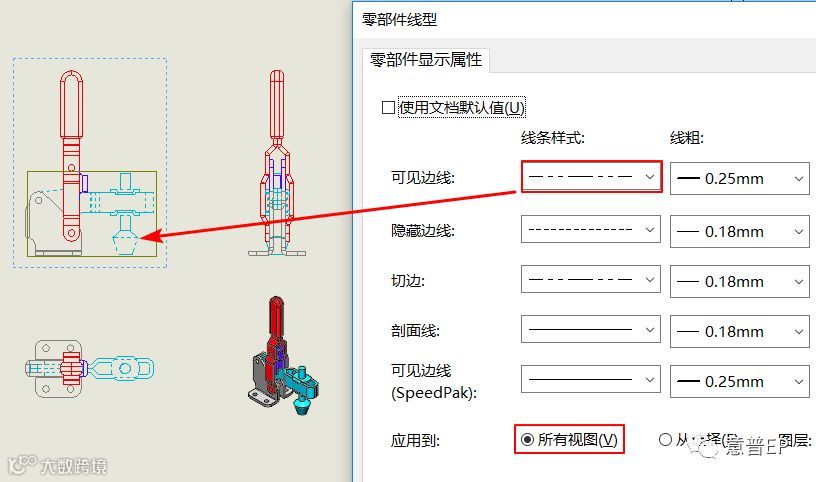This screenshot has width=816, height=482.
Task: Expand the 切边 0.18mm thickness dropdown
Action: pyautogui.click(x=740, y=282)
